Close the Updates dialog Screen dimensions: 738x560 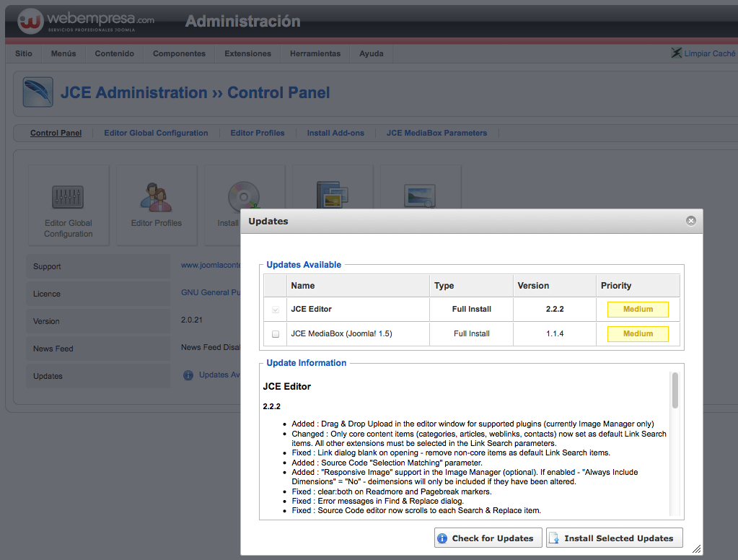point(691,221)
